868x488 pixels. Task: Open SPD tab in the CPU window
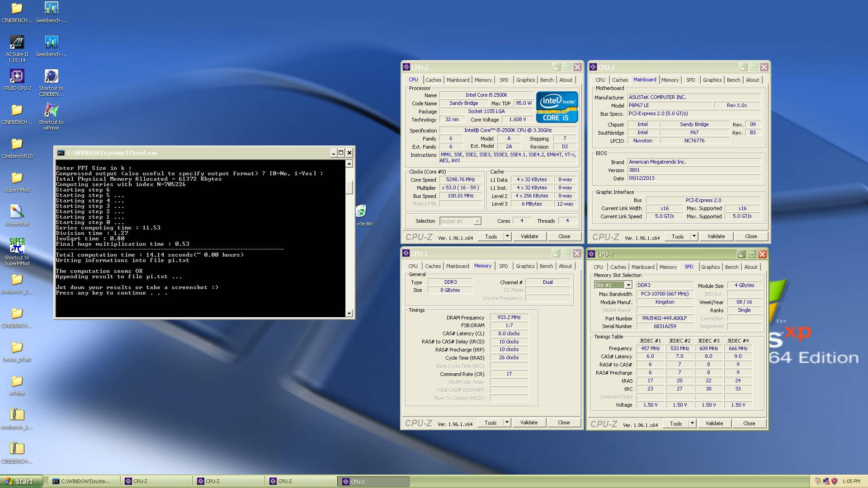504,80
